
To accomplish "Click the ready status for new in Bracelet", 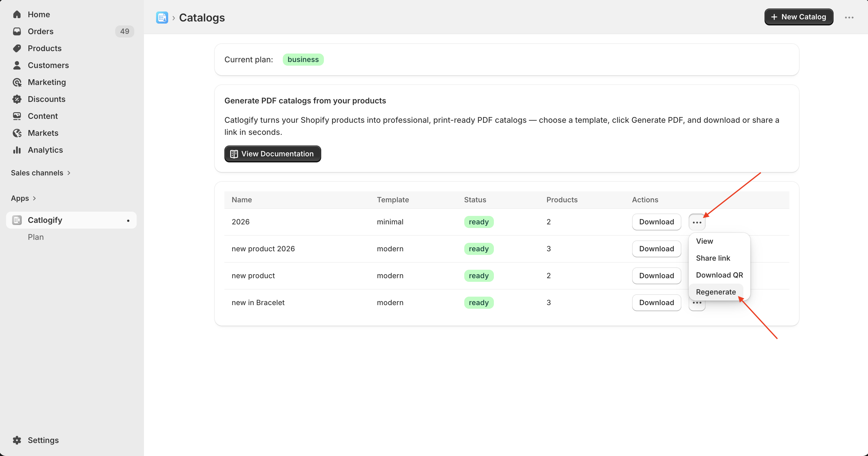I will click(478, 303).
